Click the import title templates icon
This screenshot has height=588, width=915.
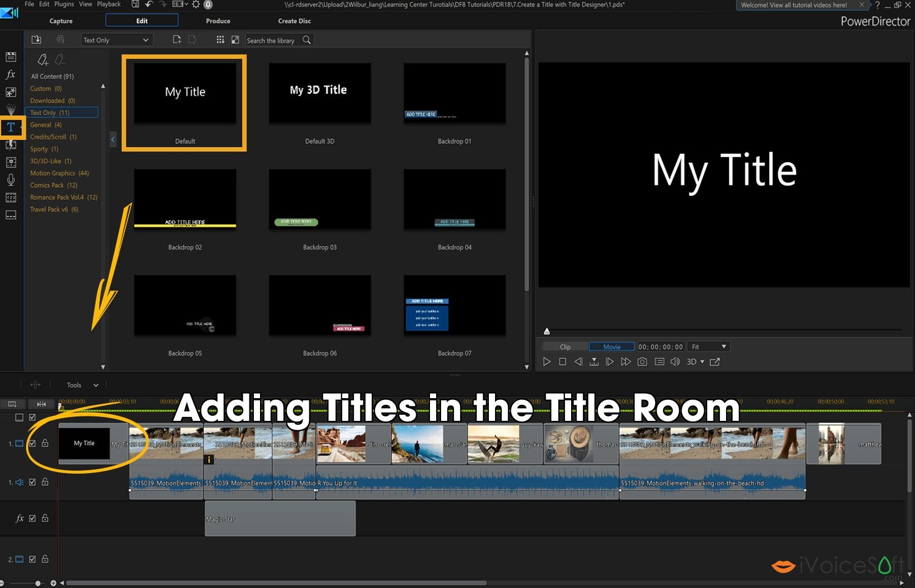[x=36, y=39]
